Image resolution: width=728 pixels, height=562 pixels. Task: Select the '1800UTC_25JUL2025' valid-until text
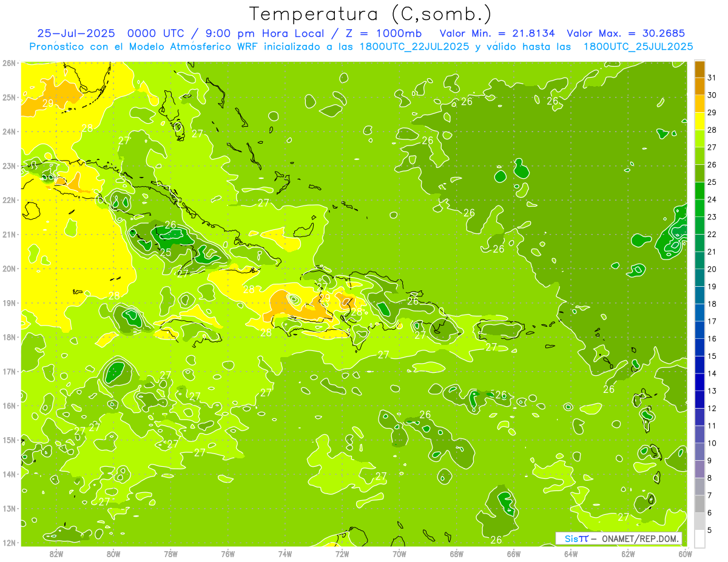637,47
